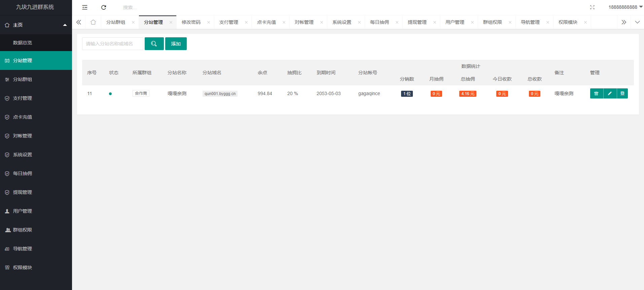Screen dimensions: 644x290
Task: Click the search magnifier button
Action: click(x=154, y=44)
